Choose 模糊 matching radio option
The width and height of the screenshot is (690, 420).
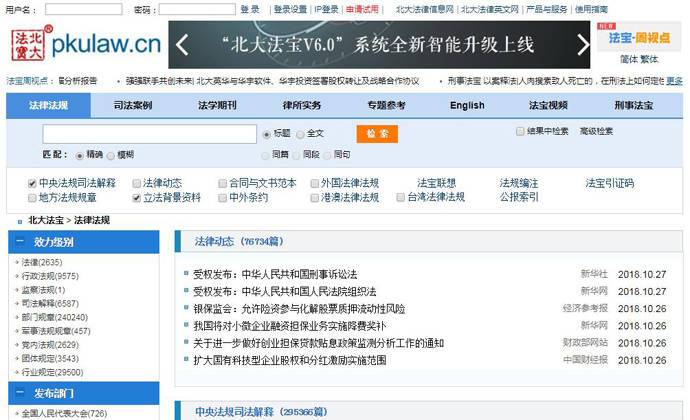tap(111, 155)
